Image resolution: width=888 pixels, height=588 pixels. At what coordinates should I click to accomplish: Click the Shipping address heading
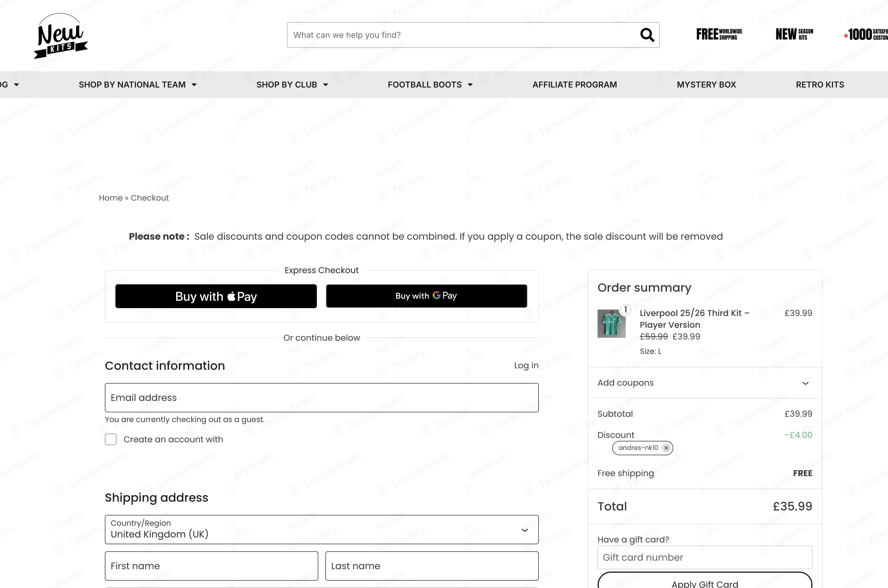156,498
